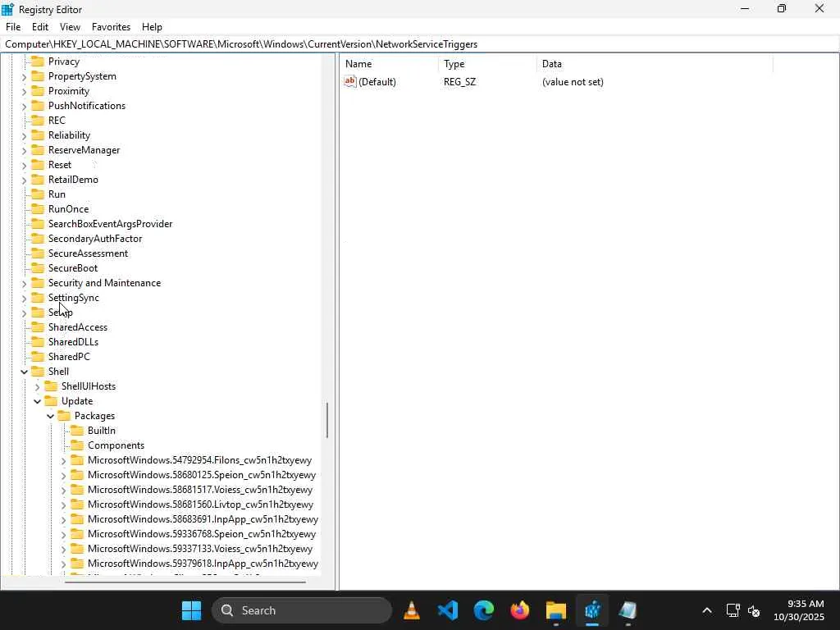
Task: Select the Run folder icon
Action: 38,194
